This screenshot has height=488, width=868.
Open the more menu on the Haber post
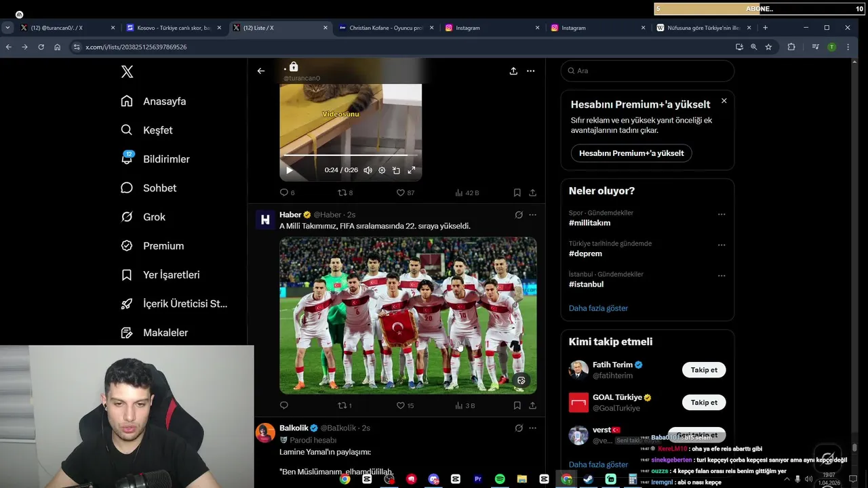(x=532, y=215)
